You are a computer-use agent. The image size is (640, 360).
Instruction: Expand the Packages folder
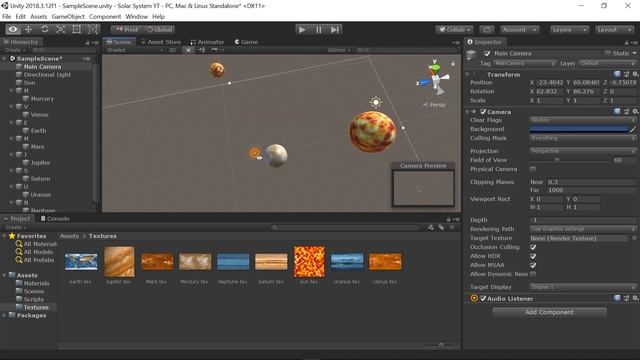(x=4, y=315)
